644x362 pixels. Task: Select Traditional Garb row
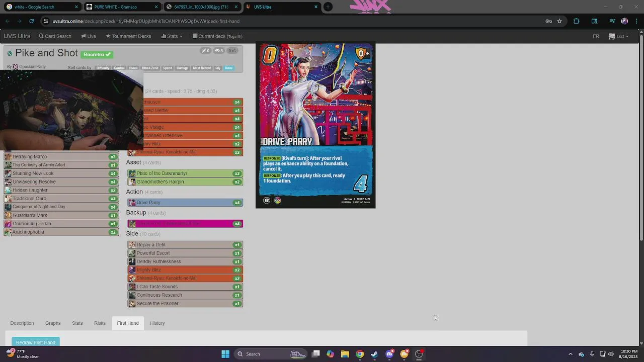coord(61,199)
